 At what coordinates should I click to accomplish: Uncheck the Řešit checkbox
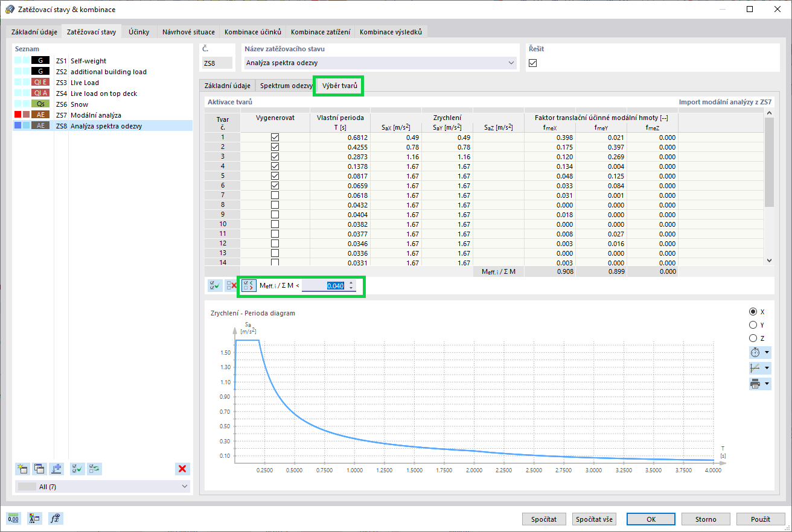point(533,63)
